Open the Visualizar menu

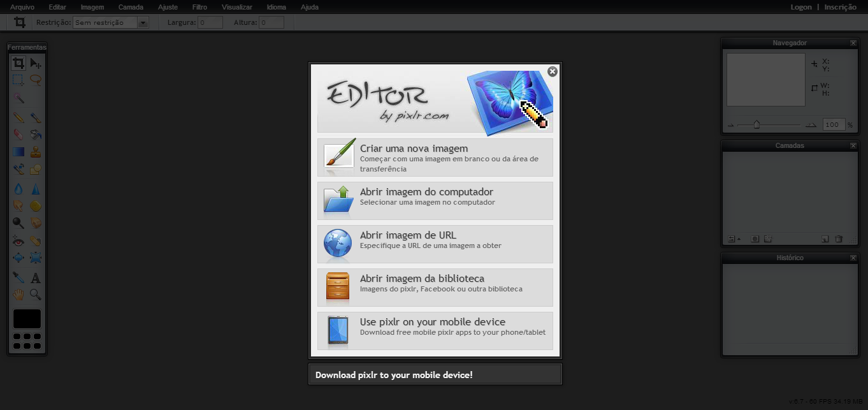coord(237,7)
